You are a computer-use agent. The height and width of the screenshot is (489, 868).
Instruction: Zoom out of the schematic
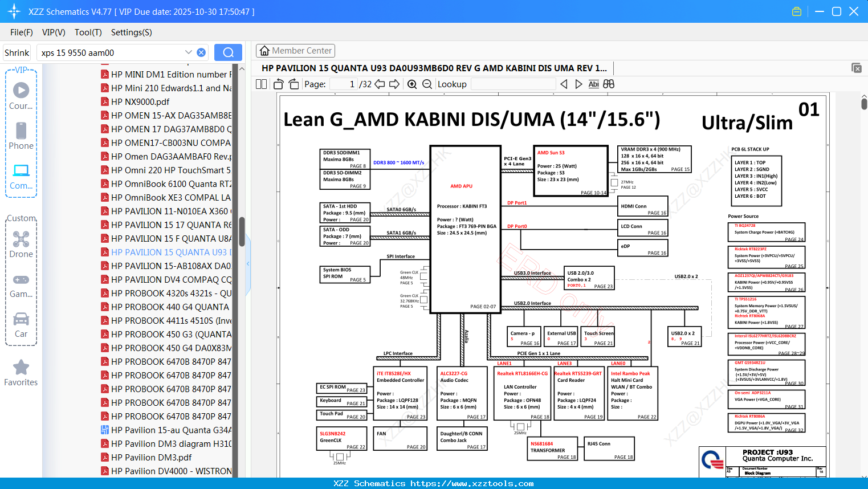pyautogui.click(x=427, y=84)
